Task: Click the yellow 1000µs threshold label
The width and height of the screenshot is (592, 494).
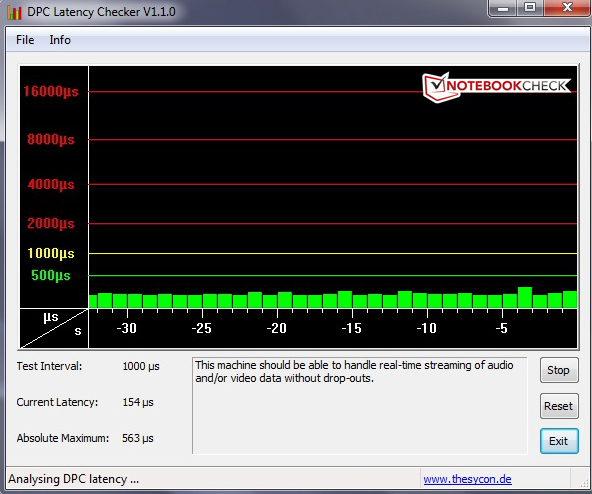Action: [x=51, y=253]
